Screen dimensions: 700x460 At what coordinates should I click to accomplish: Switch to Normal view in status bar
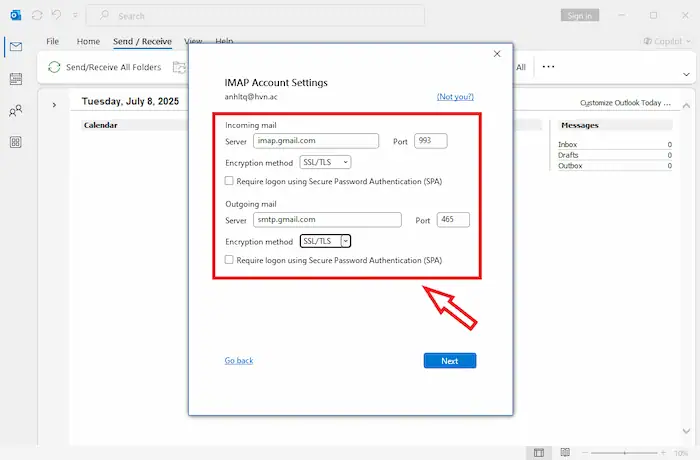pos(538,452)
